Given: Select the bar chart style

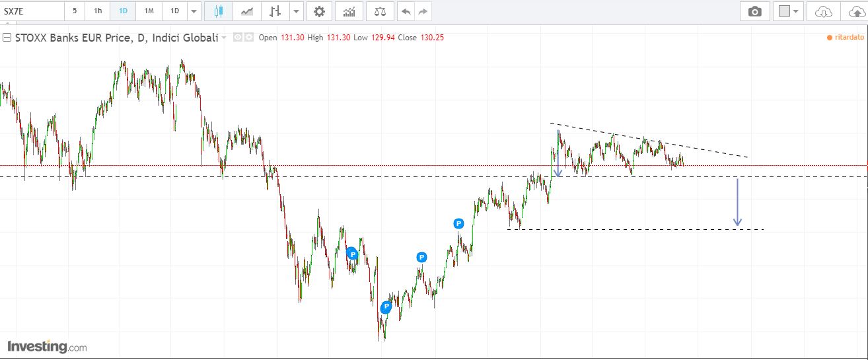Looking at the screenshot, I should pyautogui.click(x=275, y=11).
